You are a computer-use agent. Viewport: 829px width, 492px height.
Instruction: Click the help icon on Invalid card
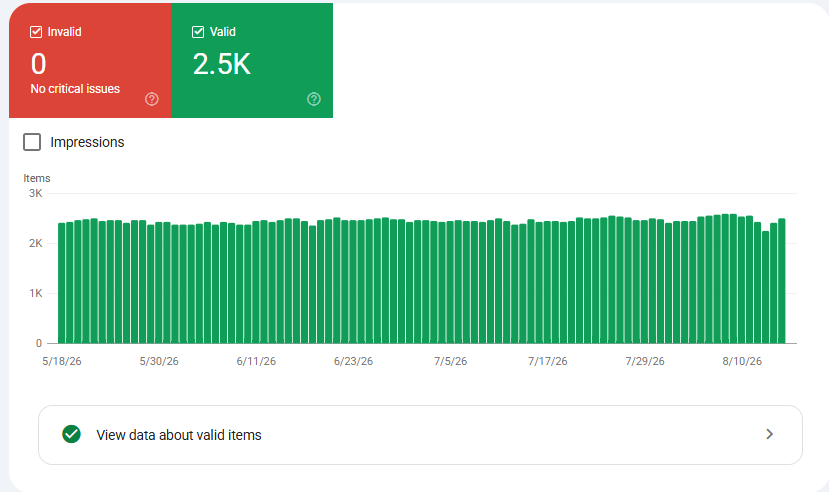(x=152, y=99)
